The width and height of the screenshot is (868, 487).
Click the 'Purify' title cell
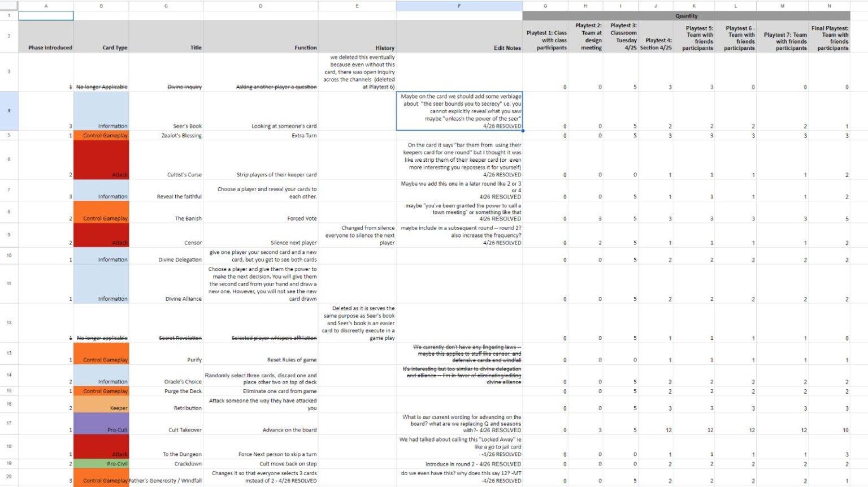[x=166, y=354]
